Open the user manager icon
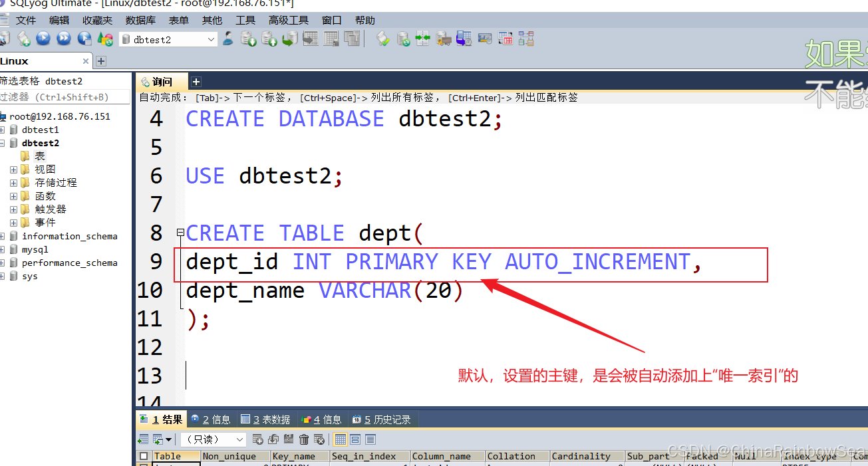This screenshot has height=466, width=868. (228, 39)
